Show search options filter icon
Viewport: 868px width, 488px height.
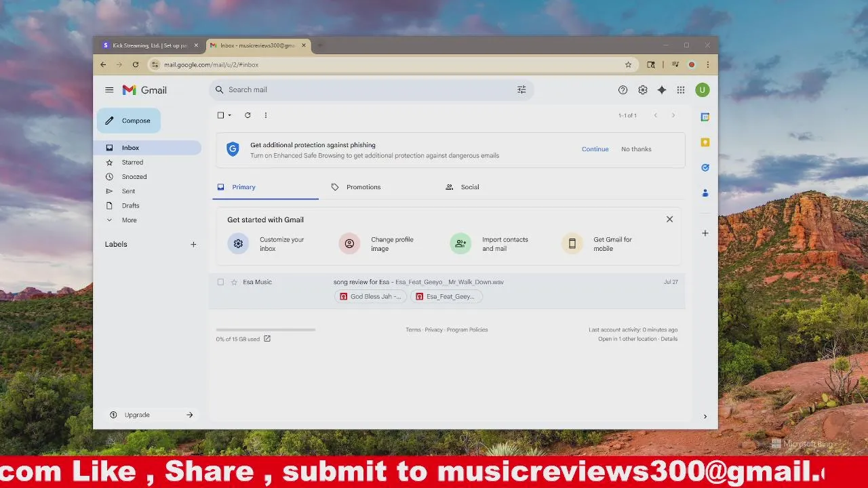pyautogui.click(x=521, y=89)
